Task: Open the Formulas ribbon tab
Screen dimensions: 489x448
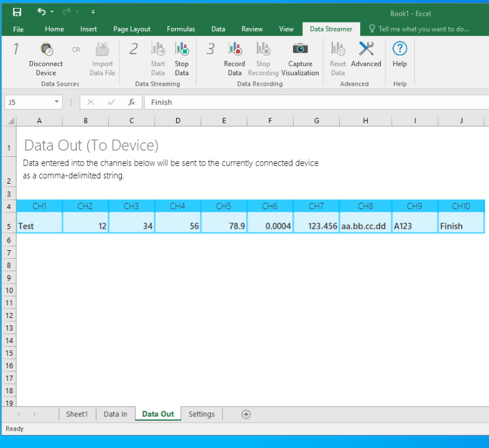Action: [180, 29]
